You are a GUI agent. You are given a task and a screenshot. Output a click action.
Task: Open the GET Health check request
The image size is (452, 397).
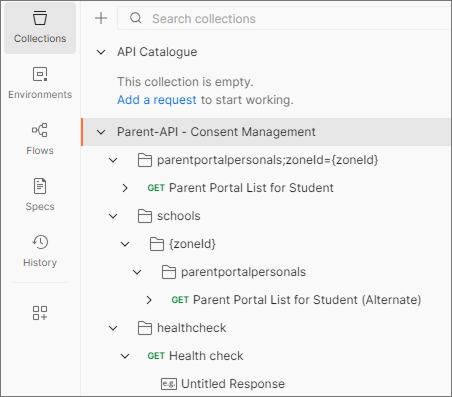pos(195,356)
